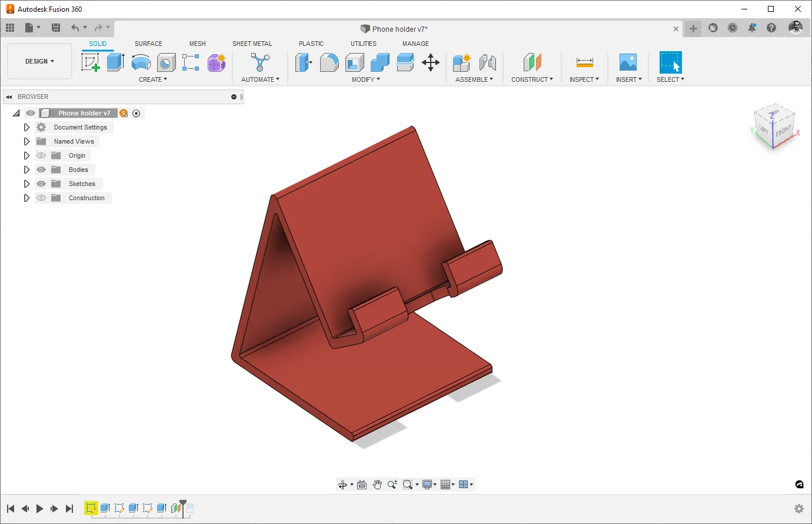Switch to the MANAGE tab
This screenshot has height=524, width=812.
[x=415, y=44]
